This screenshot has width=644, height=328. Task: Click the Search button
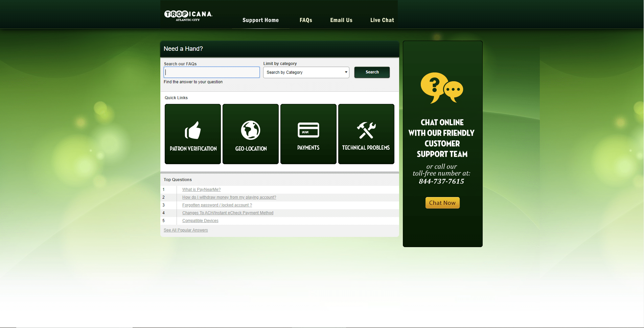coord(372,72)
